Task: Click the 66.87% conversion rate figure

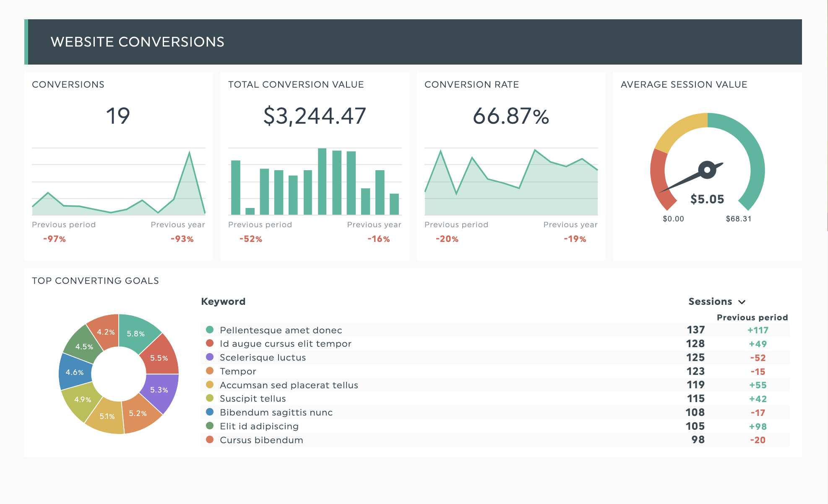Action: [510, 116]
